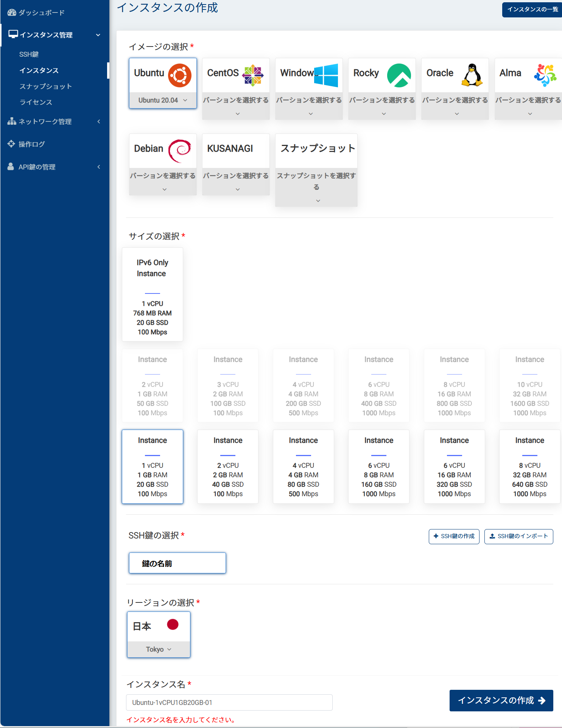The width and height of the screenshot is (562, 728).
Task: Click the インスタンス名 text field
Action: pos(229,703)
